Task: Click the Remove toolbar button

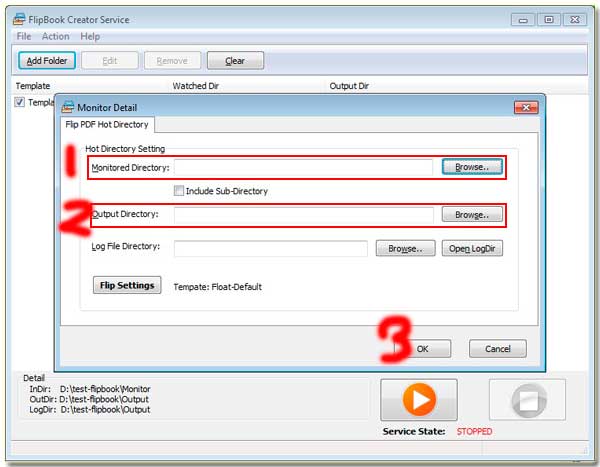Action: coord(172,60)
